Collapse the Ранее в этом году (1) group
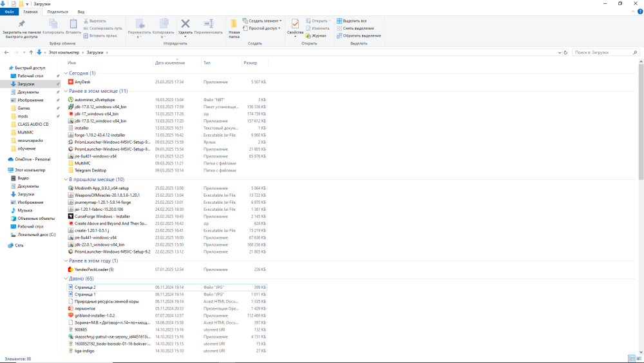644x363 pixels. [x=66, y=261]
